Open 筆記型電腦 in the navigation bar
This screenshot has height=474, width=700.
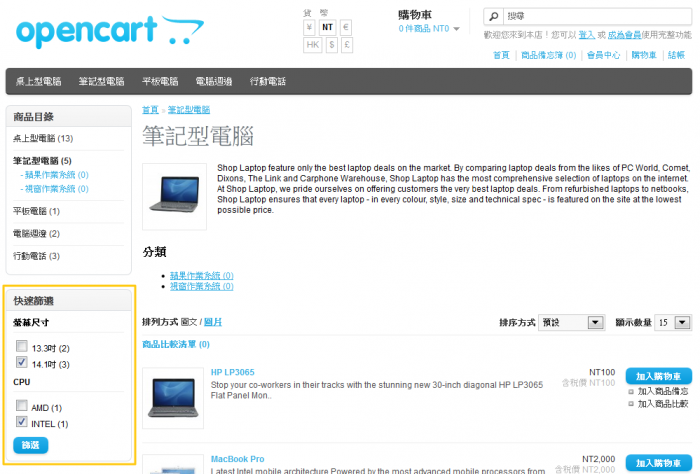[x=101, y=82]
